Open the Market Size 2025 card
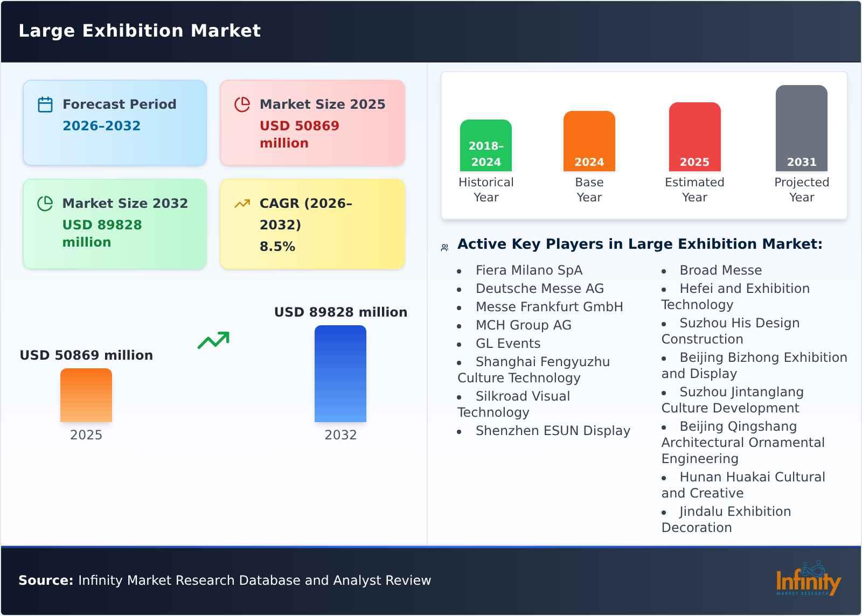Viewport: 862px width, 616px height. (311, 122)
